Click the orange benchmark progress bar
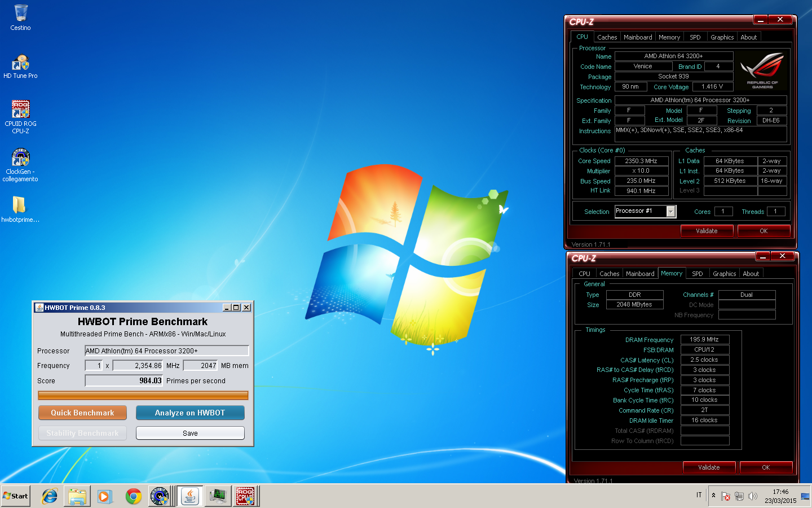The width and height of the screenshot is (812, 508). click(x=143, y=395)
